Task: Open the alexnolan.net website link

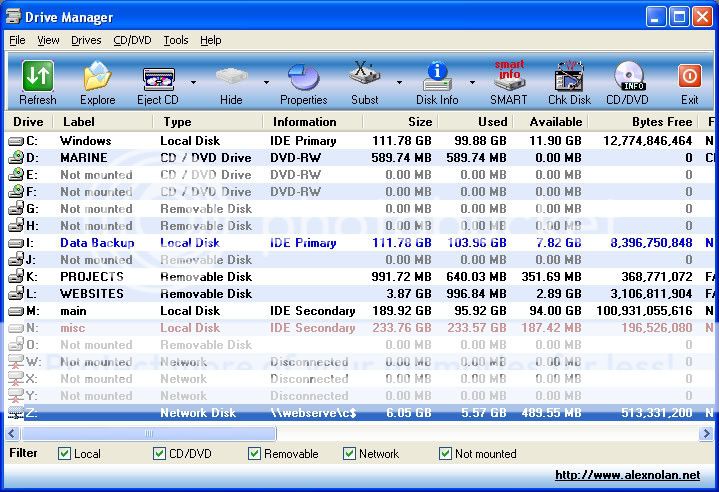Action: (x=627, y=476)
